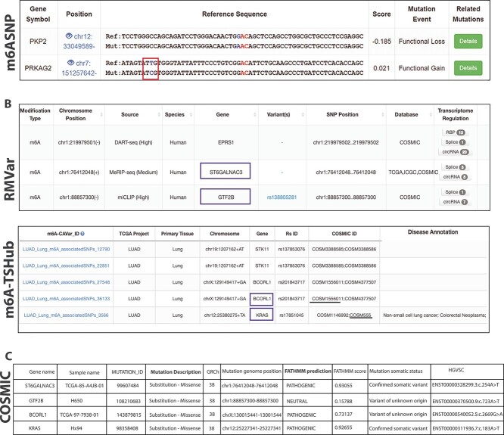Sort the Gene column header in RMVar
Image resolution: width=504 pixels, height=435 pixels.
pyautogui.click(x=255, y=115)
